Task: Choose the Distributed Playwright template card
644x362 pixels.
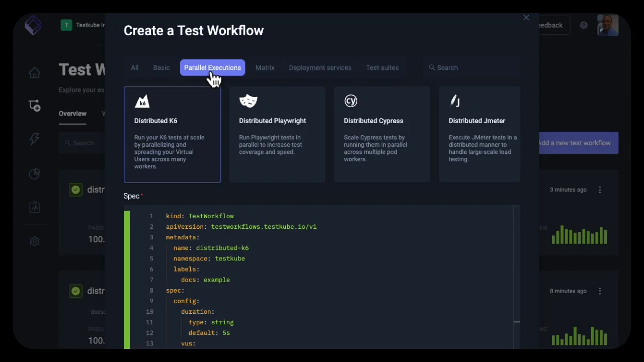Action: click(x=277, y=134)
